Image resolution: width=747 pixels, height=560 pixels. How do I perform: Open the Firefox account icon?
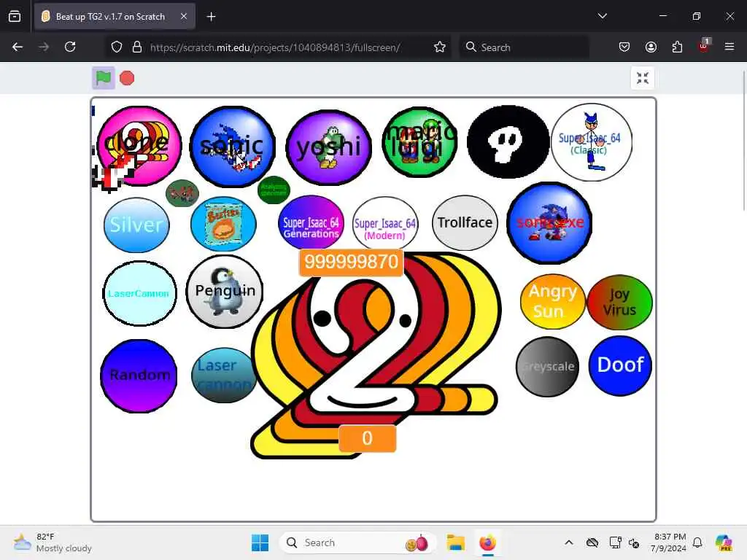[651, 47]
